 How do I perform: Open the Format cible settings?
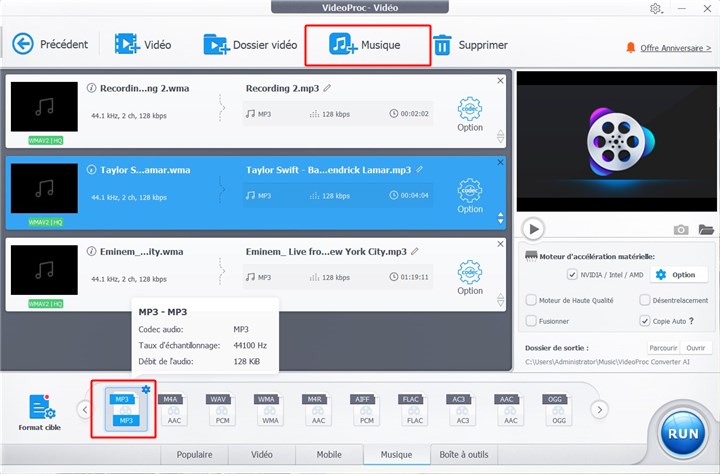pos(40,412)
